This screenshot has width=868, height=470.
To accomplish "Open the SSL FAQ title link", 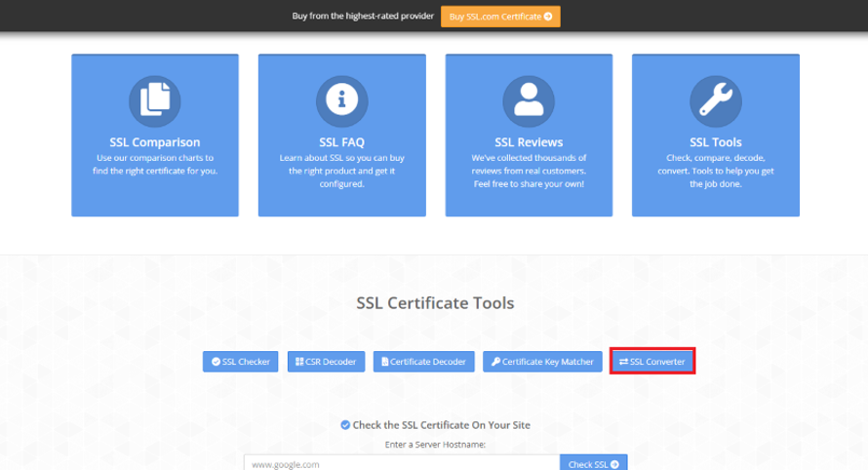I will click(341, 142).
